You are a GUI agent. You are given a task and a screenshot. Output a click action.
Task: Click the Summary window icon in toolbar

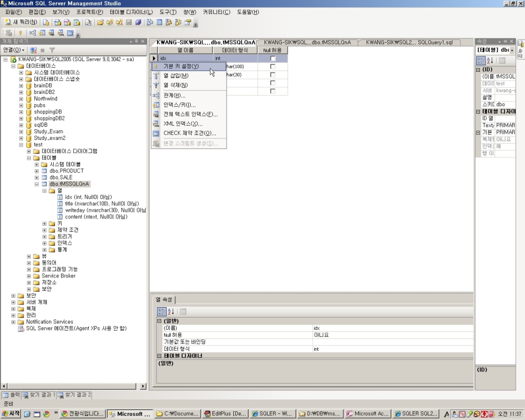coord(159,23)
